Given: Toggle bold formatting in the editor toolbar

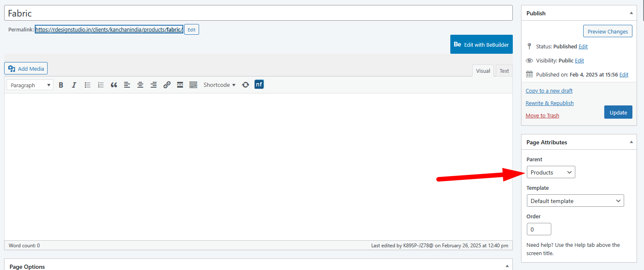Looking at the screenshot, I should pos(61,85).
